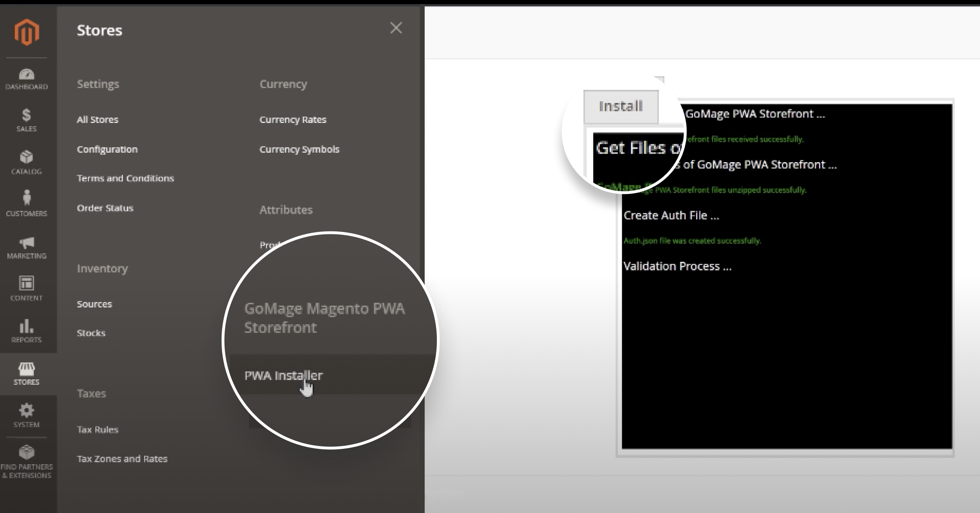Click 'Settings' section heading
This screenshot has height=513, width=980.
[98, 84]
